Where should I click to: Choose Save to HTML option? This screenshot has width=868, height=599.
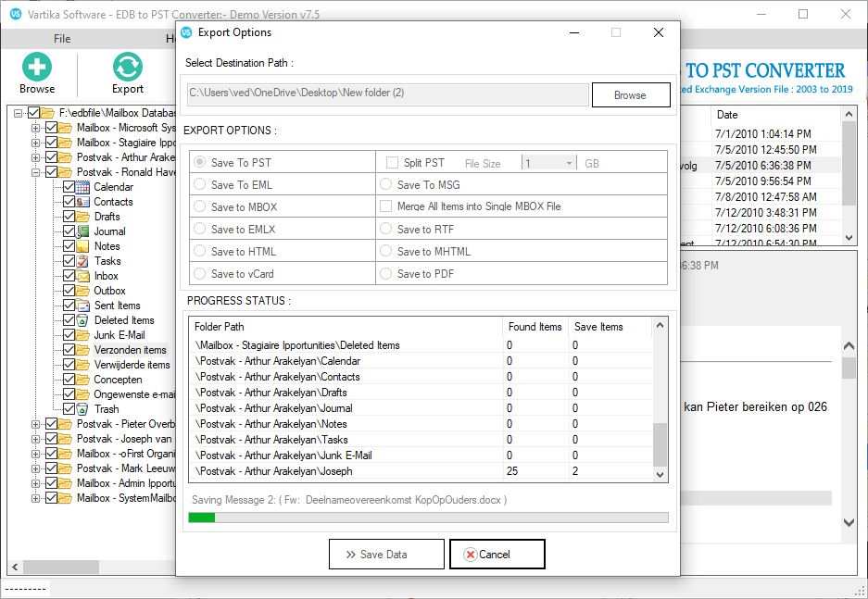click(x=200, y=251)
